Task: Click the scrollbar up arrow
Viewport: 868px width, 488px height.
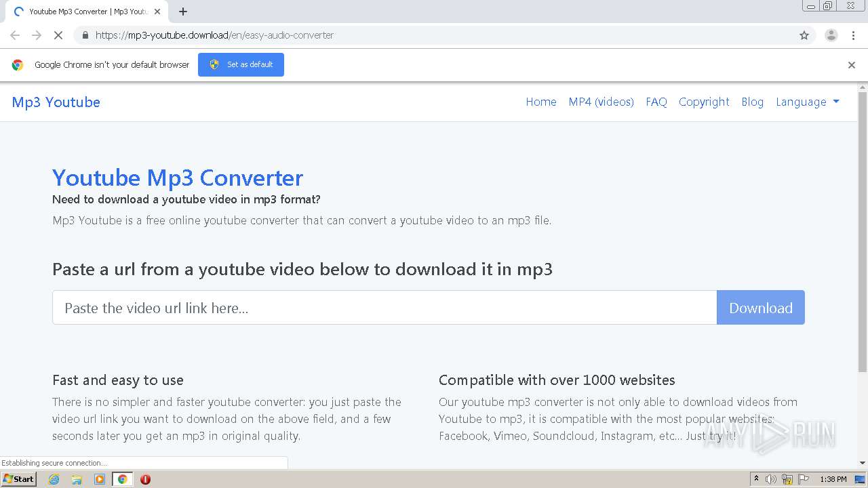Action: (863, 87)
